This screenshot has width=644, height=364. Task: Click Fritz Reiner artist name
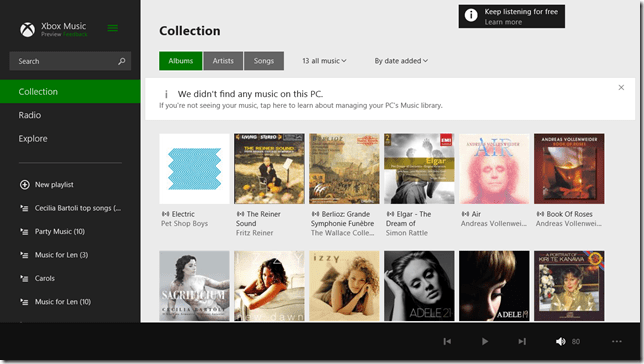(x=255, y=233)
